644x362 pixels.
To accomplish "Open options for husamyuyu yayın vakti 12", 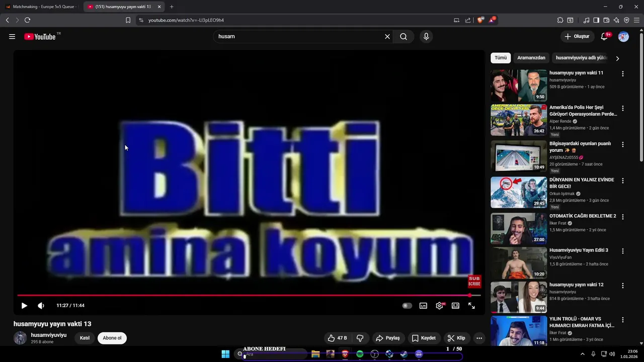I will click(x=623, y=286).
